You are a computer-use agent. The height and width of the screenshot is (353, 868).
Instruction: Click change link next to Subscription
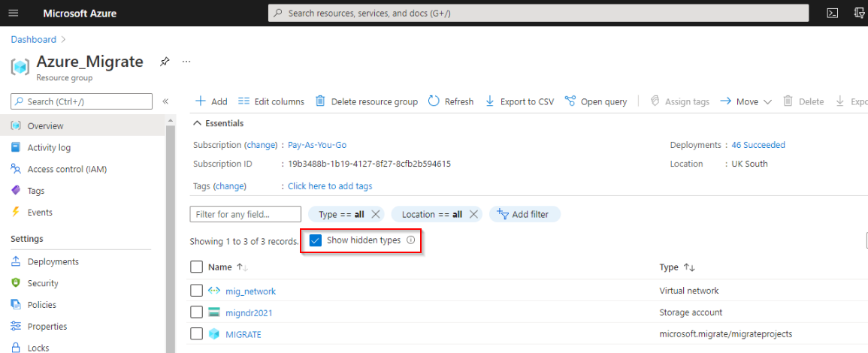[261, 145]
